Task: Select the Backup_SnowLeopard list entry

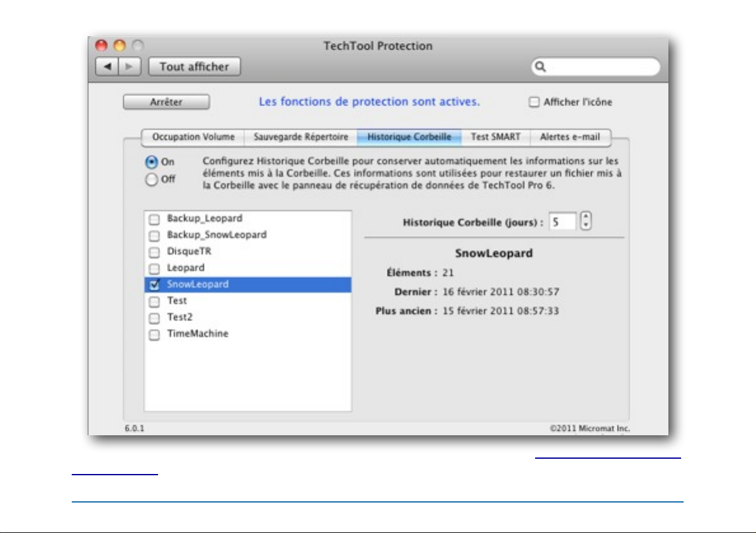Action: (x=248, y=235)
